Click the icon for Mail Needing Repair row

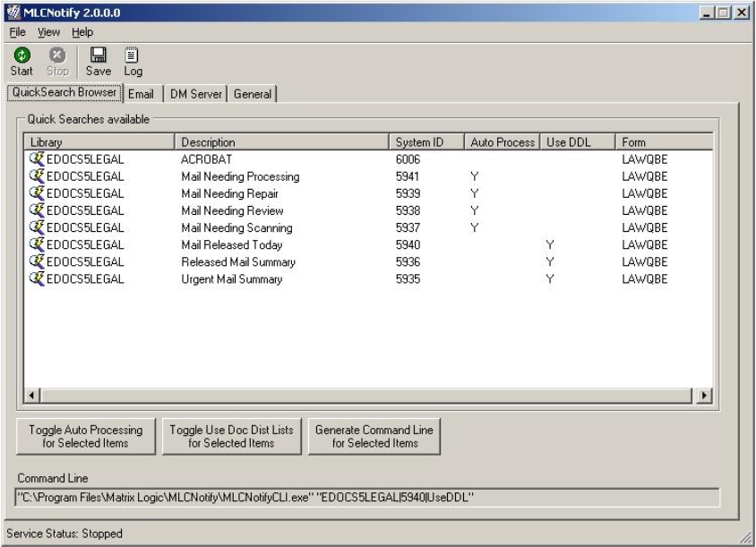pyautogui.click(x=37, y=192)
